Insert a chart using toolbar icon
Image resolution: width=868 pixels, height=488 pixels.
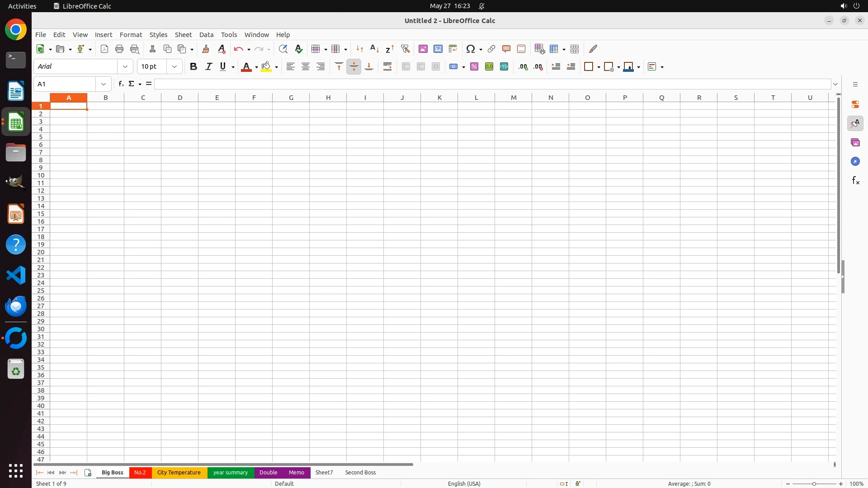coord(438,49)
